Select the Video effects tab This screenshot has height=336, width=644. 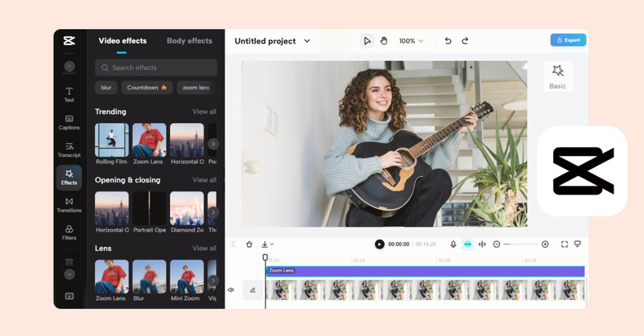(122, 41)
